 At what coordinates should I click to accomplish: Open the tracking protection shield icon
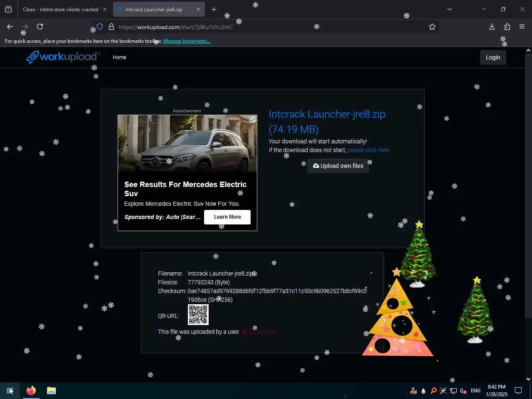(x=100, y=27)
